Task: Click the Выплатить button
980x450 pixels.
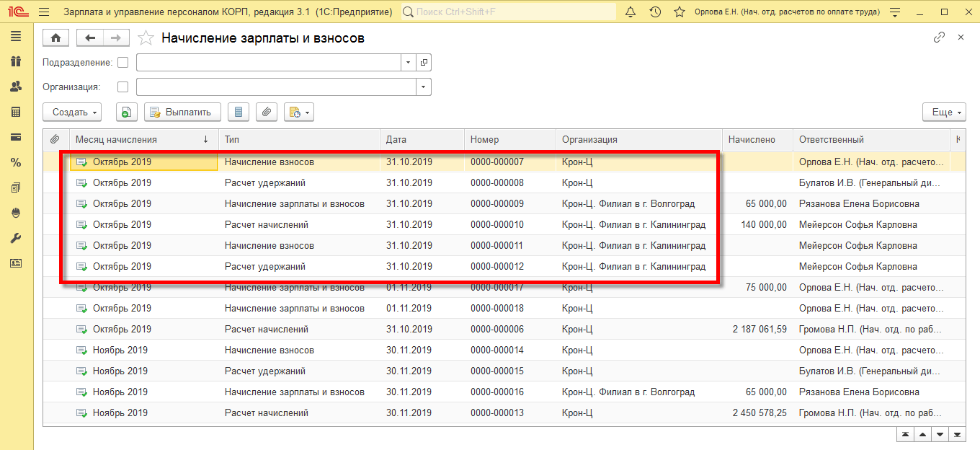Action: 182,112
